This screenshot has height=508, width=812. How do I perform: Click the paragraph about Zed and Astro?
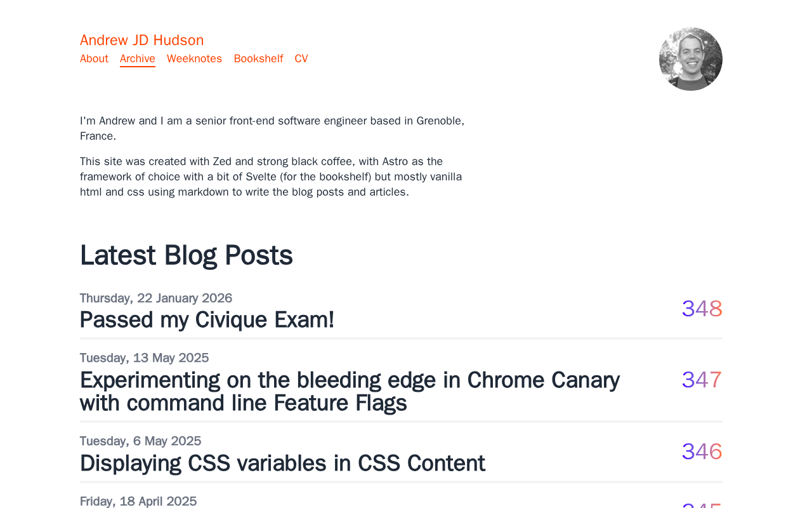(271, 177)
